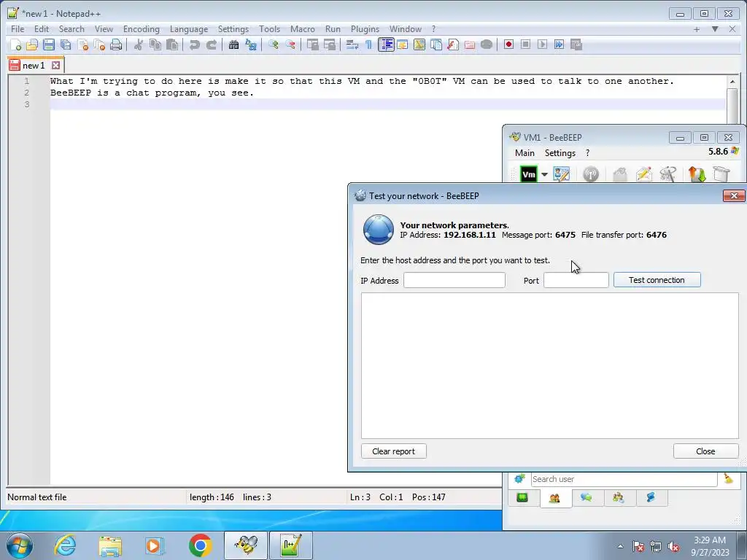This screenshot has height=560, width=747.
Task: Select the new 1 document tab
Action: click(34, 65)
